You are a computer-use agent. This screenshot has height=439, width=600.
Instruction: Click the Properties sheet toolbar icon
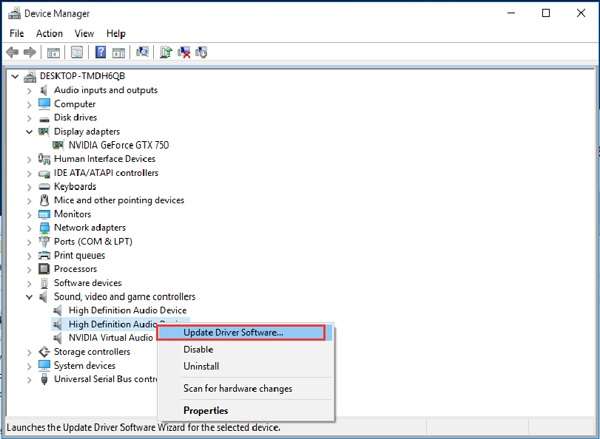(77, 52)
